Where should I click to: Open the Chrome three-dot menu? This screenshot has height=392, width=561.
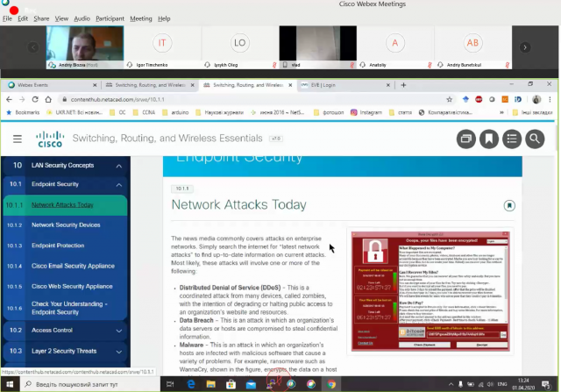click(550, 99)
